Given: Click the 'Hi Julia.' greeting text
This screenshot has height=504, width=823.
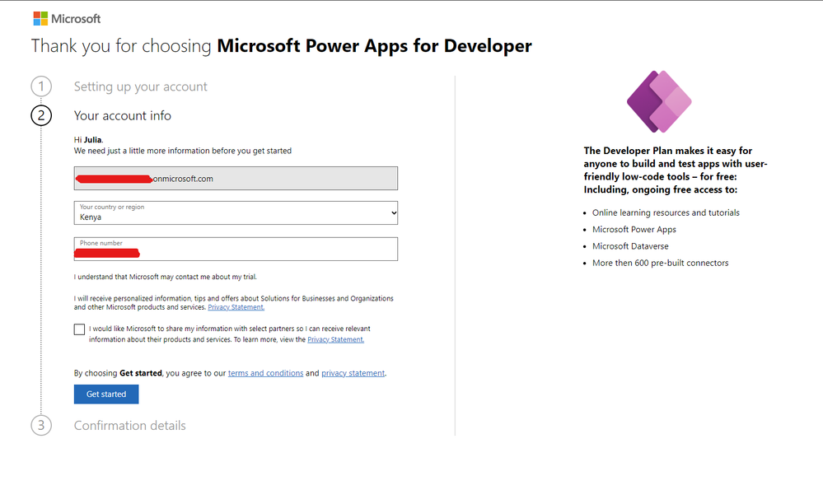Looking at the screenshot, I should point(89,140).
